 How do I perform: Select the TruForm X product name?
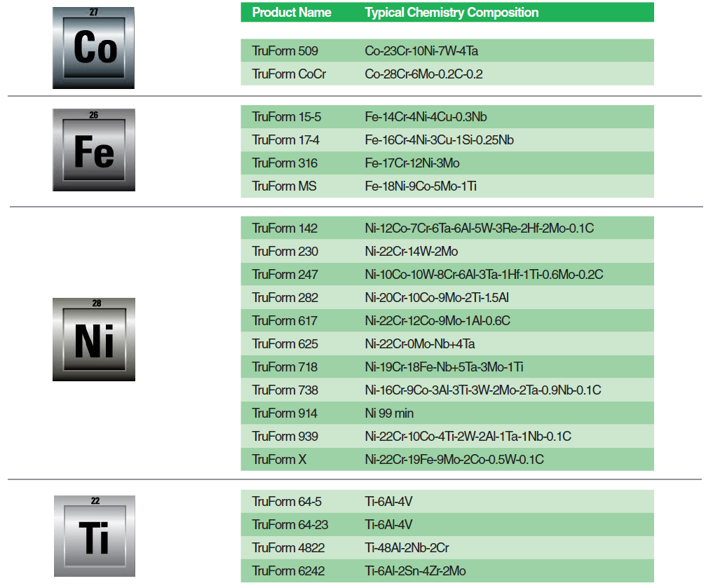[279, 460]
